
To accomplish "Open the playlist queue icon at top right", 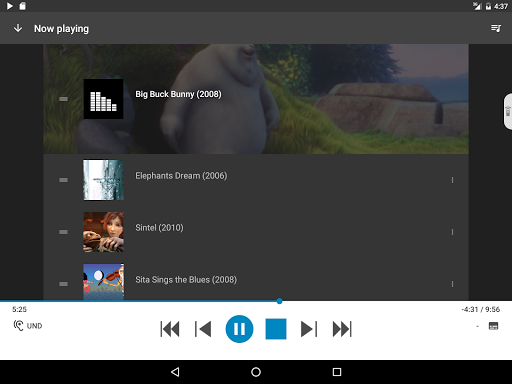I will click(x=496, y=28).
